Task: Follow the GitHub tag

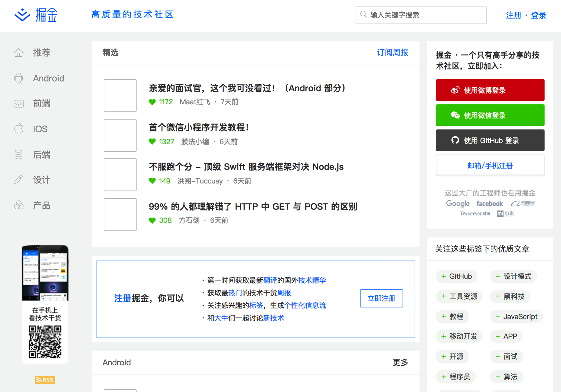Action: click(x=456, y=276)
